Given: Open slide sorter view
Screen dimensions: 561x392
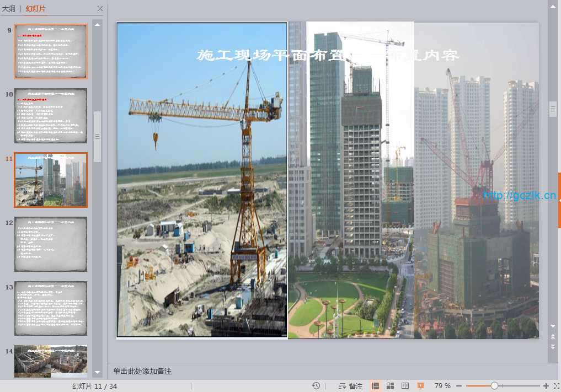Looking at the screenshot, I should [390, 386].
